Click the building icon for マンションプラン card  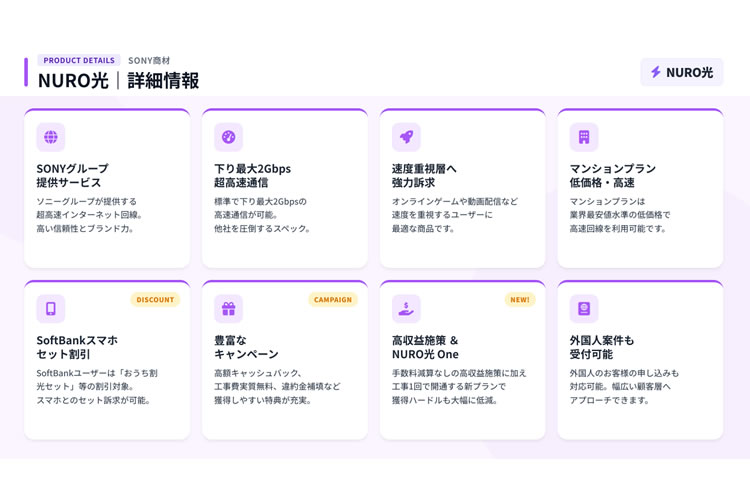(x=584, y=137)
